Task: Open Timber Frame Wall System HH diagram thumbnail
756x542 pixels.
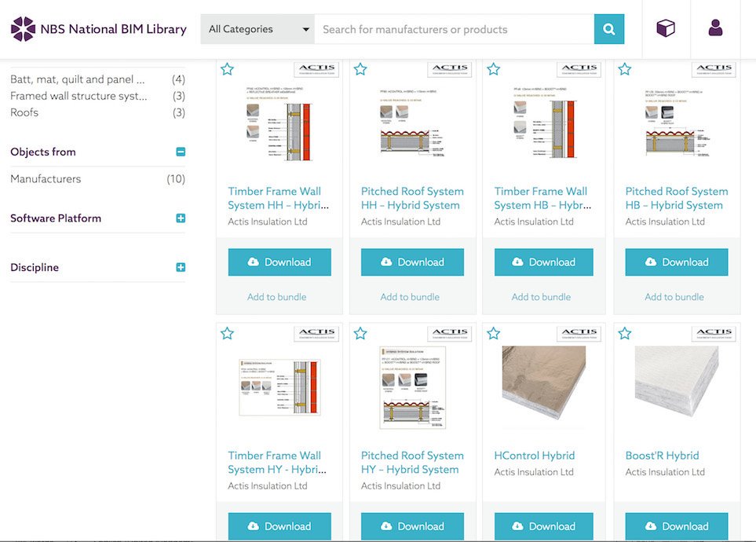Action: click(x=278, y=125)
